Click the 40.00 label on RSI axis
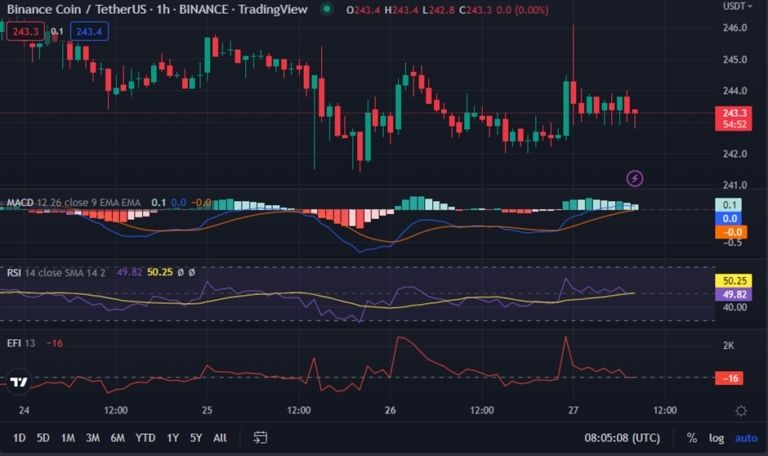Screen dimensions: 768x456 [735, 307]
